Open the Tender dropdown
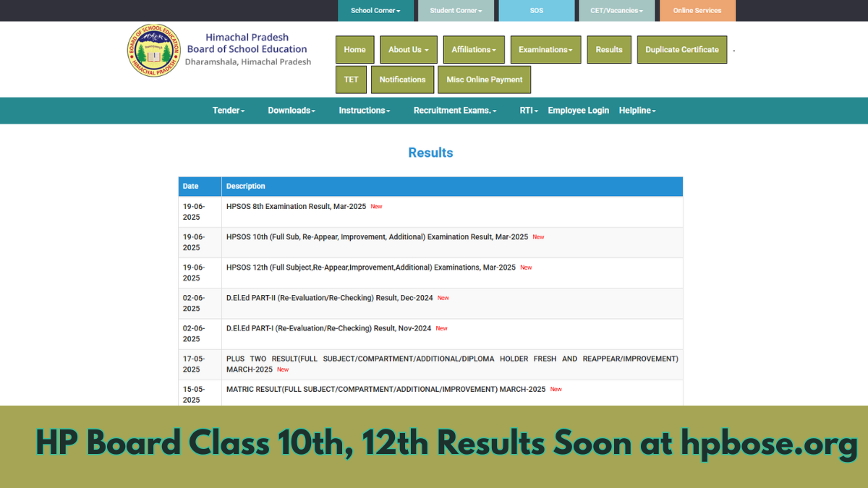 (229, 110)
